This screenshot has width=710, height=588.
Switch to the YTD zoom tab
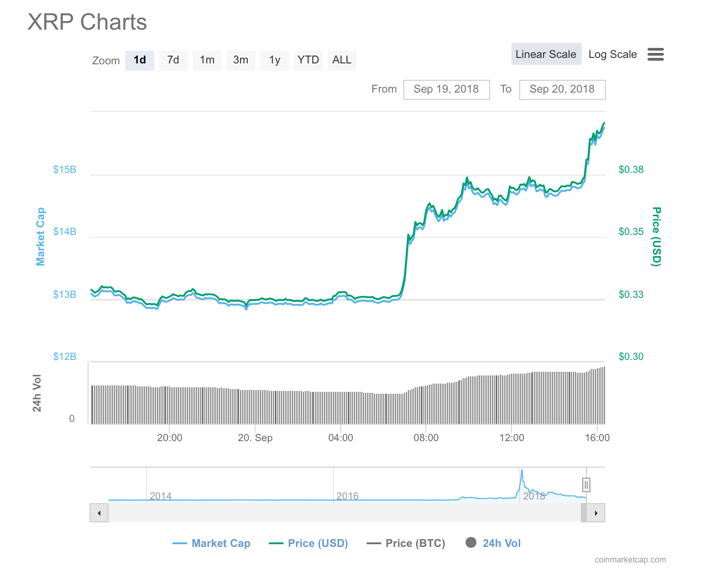coord(308,60)
